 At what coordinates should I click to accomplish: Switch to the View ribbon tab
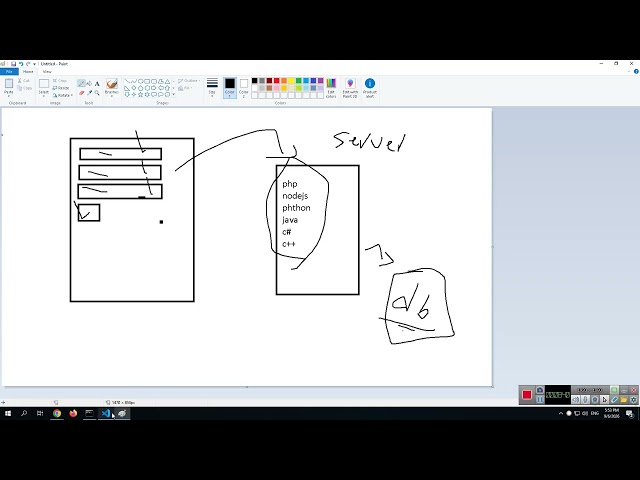47,71
